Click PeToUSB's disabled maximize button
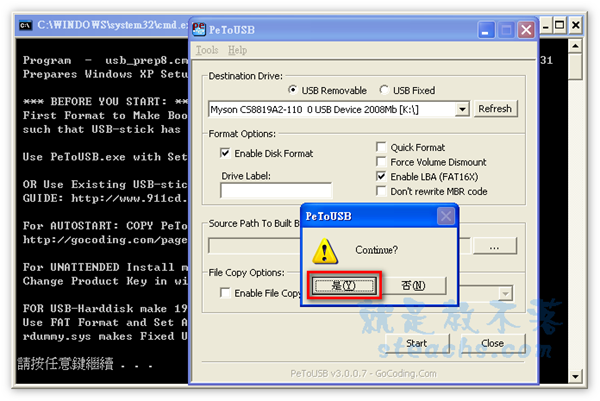The image size is (600, 401). pos(506,29)
